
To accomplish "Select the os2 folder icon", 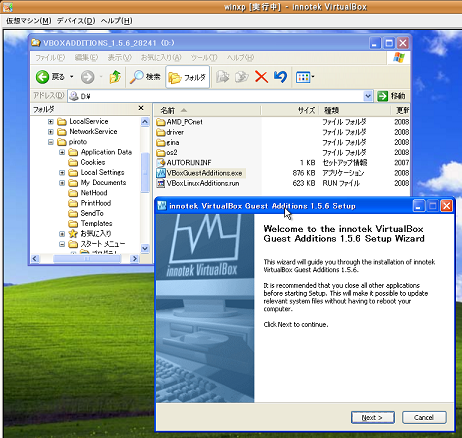I will tap(161, 153).
